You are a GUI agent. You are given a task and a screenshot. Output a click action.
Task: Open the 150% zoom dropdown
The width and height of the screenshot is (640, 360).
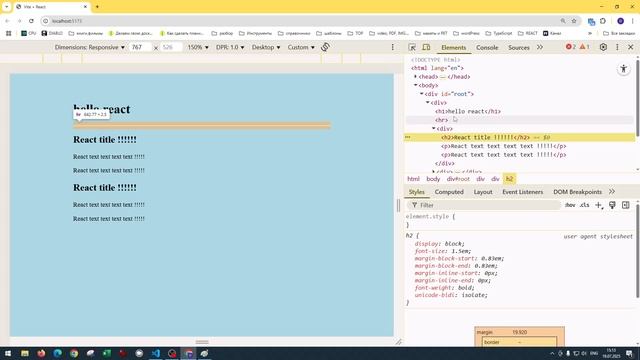(198, 47)
